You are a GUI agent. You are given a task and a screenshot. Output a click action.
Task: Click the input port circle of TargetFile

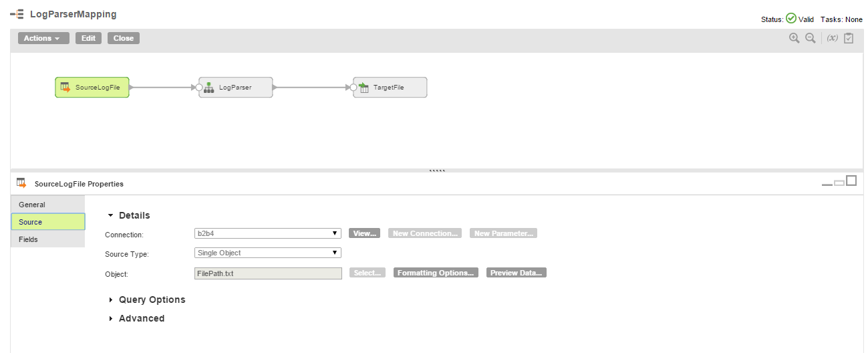(x=353, y=87)
